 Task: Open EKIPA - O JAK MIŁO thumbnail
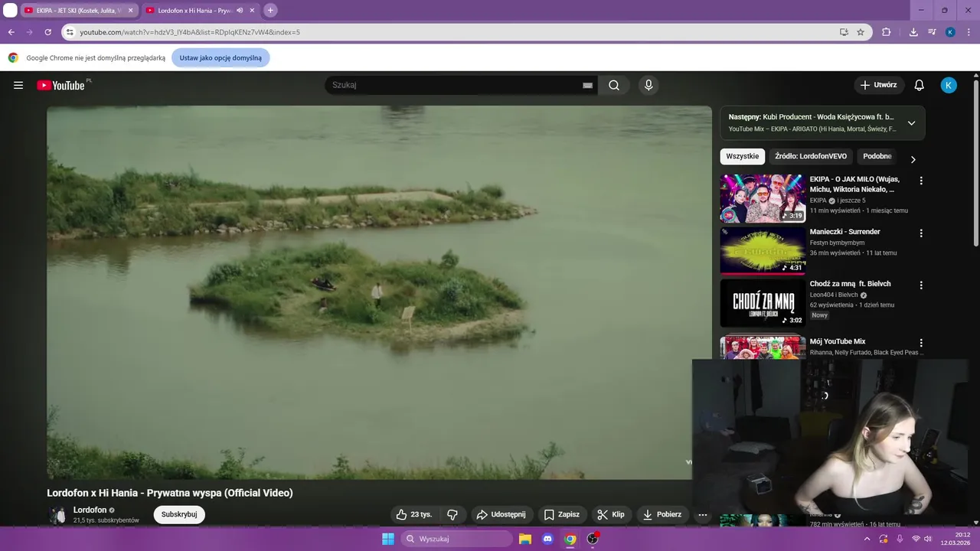click(x=763, y=198)
